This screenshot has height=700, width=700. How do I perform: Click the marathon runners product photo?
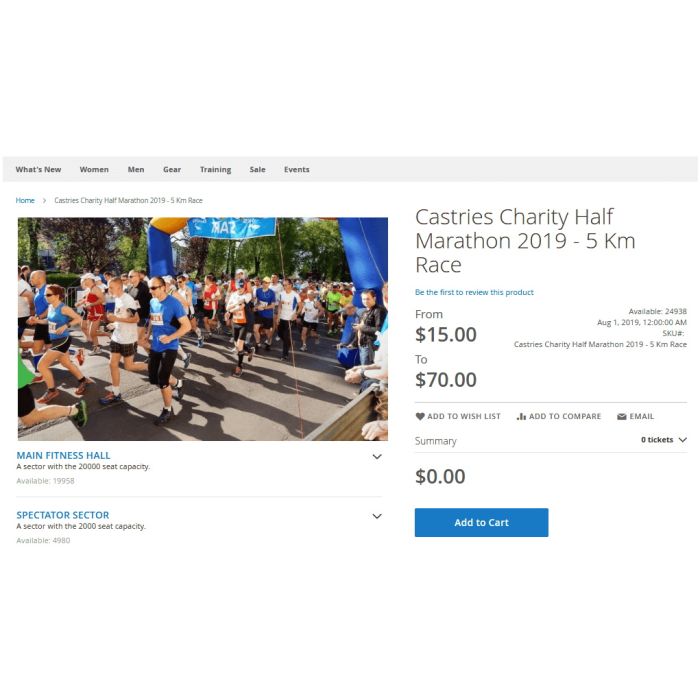coord(203,329)
